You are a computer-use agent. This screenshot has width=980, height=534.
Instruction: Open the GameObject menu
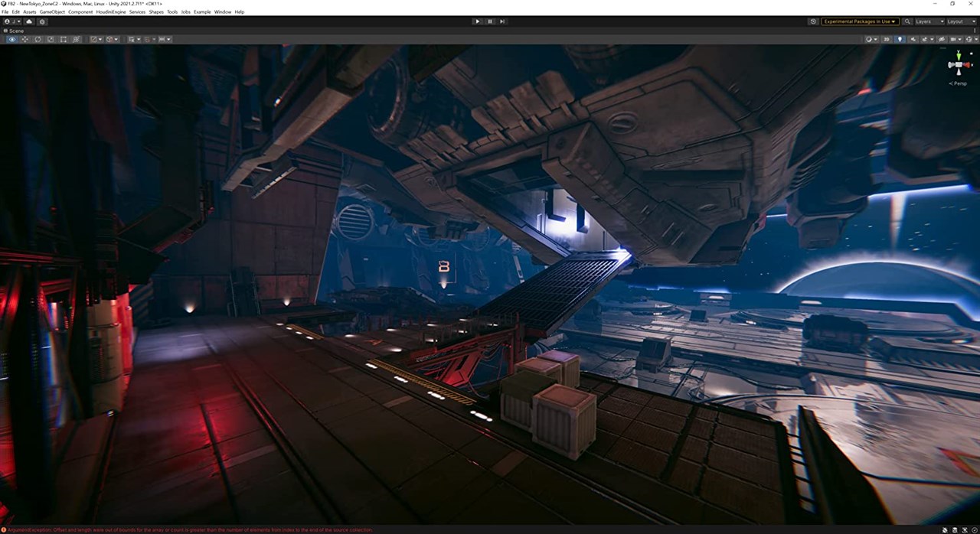click(52, 12)
